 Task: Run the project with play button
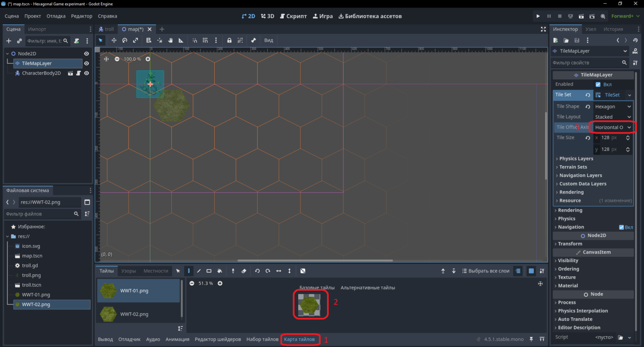[x=538, y=16]
